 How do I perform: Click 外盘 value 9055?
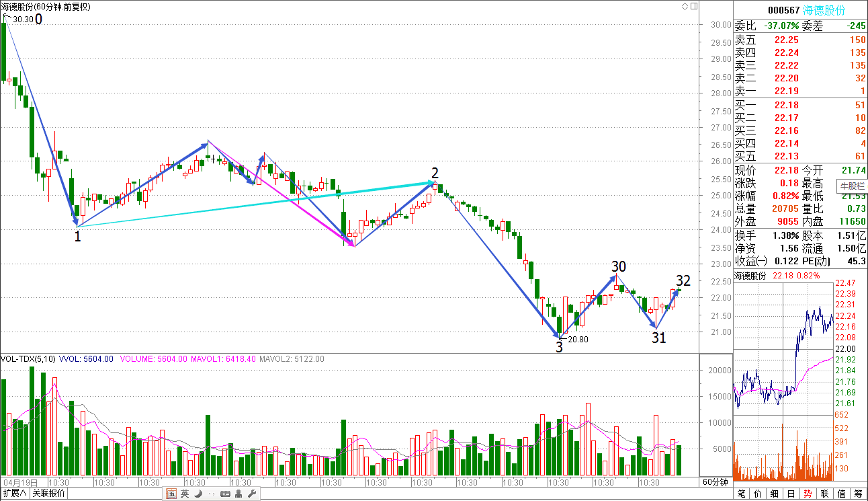point(787,222)
